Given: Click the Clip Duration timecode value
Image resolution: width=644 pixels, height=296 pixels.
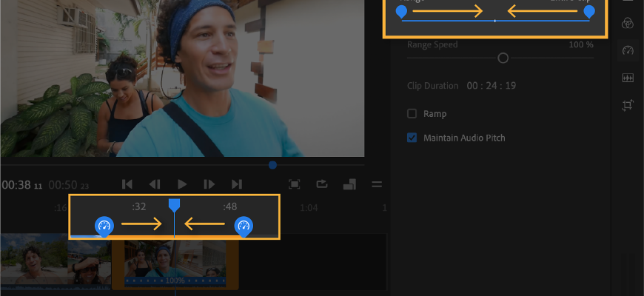Looking at the screenshot, I should tap(491, 86).
